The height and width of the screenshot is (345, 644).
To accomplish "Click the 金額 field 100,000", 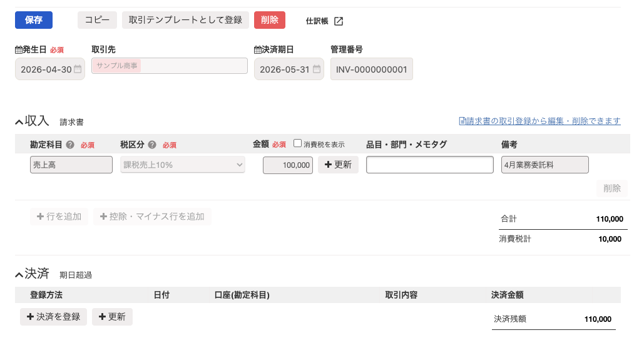I will (288, 165).
